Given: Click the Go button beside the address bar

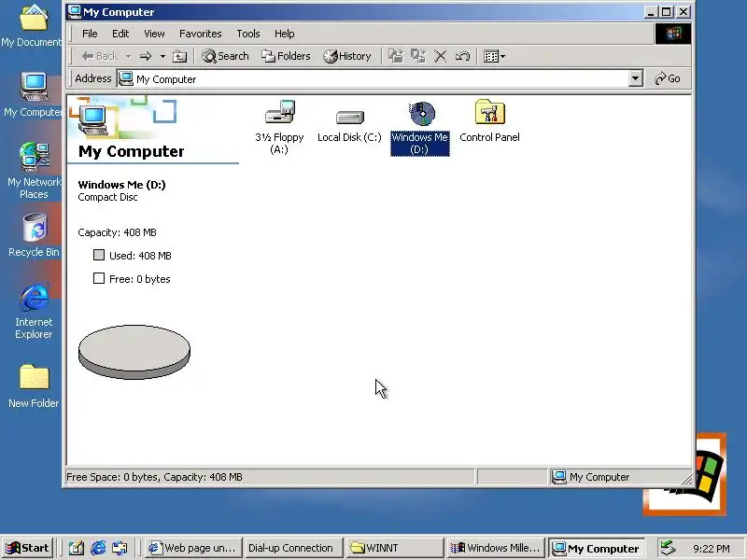Looking at the screenshot, I should (x=667, y=78).
